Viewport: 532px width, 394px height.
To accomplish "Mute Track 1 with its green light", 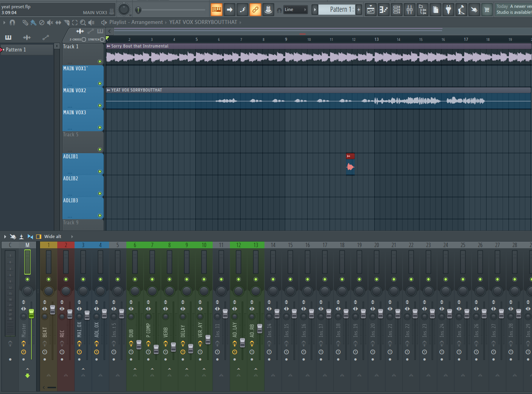I will (x=100, y=61).
